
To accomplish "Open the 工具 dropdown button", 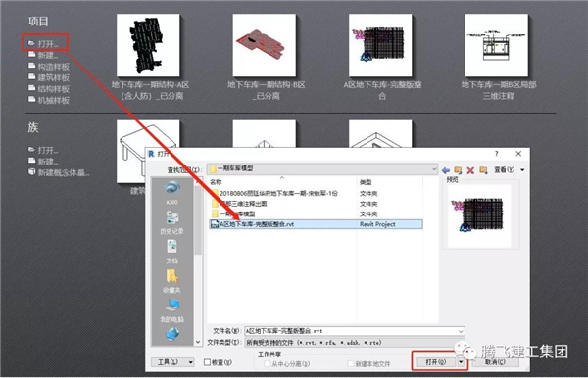I will click(172, 362).
